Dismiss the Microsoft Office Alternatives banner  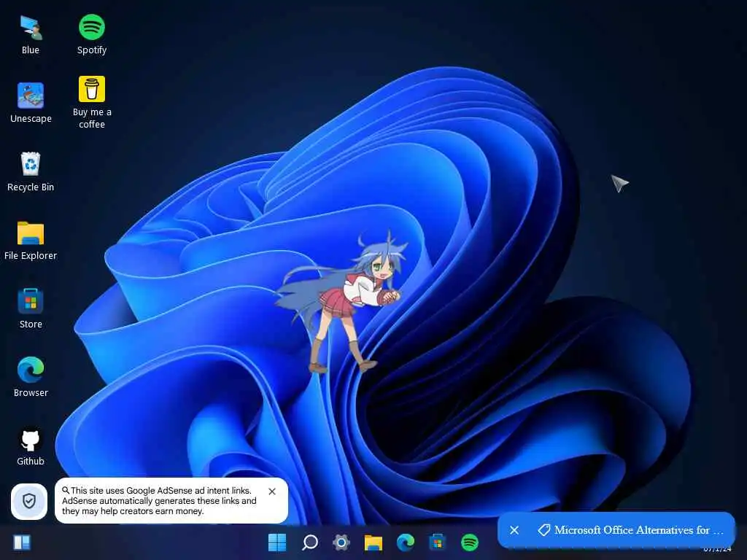point(514,530)
